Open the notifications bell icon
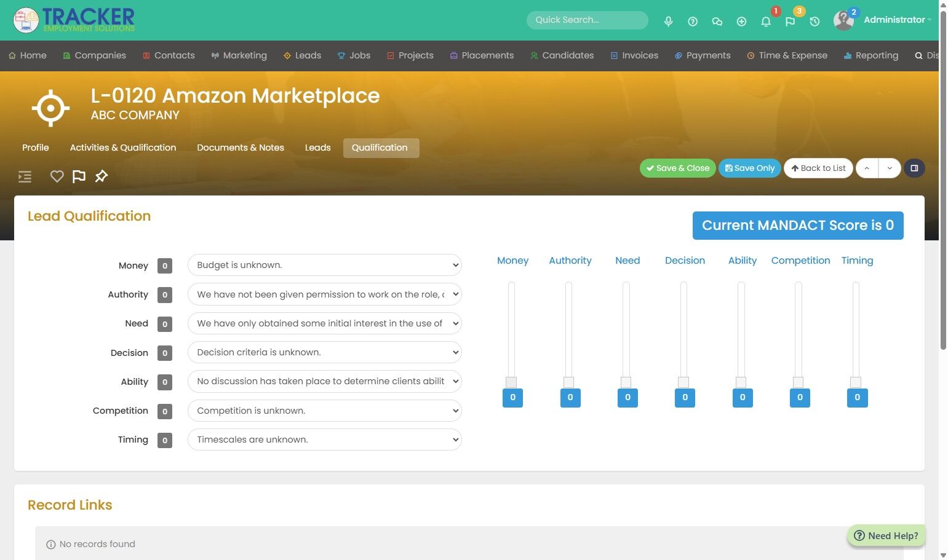Screen dimensions: 948x560 coord(766,21)
